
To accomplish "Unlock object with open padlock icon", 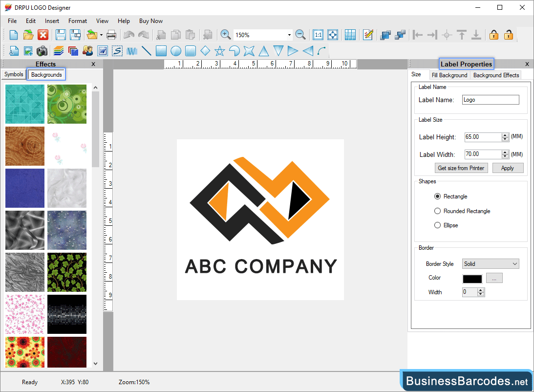I will tap(509, 35).
